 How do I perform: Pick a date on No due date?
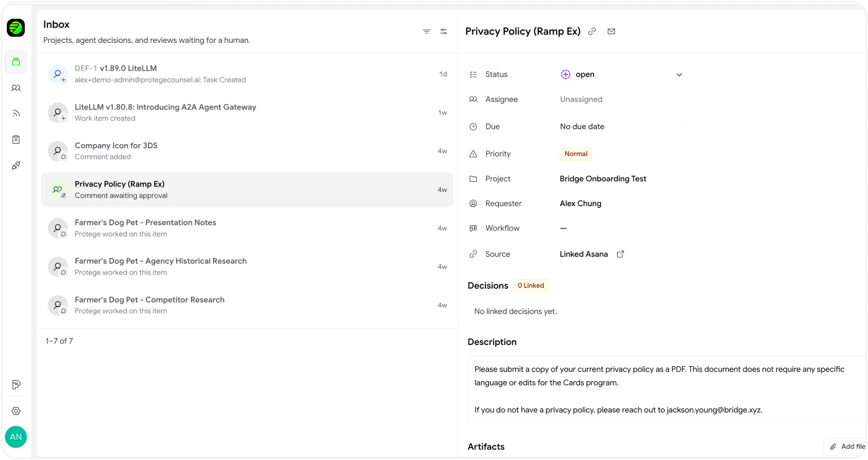click(582, 127)
